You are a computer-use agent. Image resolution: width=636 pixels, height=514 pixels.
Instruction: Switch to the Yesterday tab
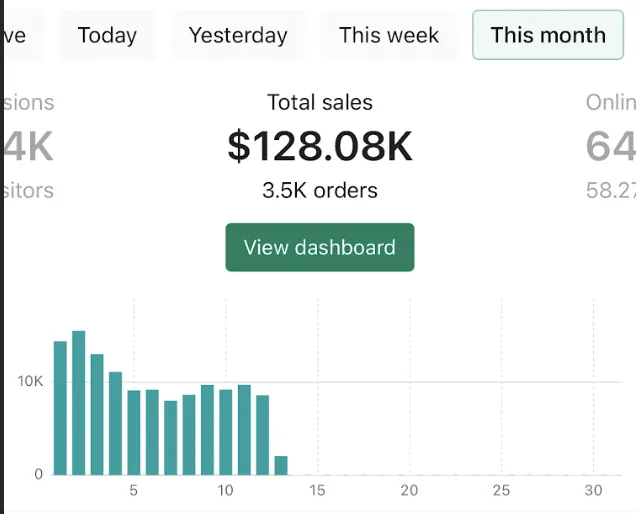pos(238,35)
